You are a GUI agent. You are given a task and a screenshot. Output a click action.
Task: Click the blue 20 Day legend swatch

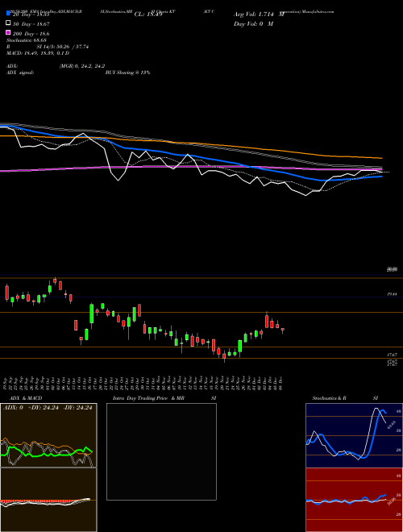click(x=8, y=13)
